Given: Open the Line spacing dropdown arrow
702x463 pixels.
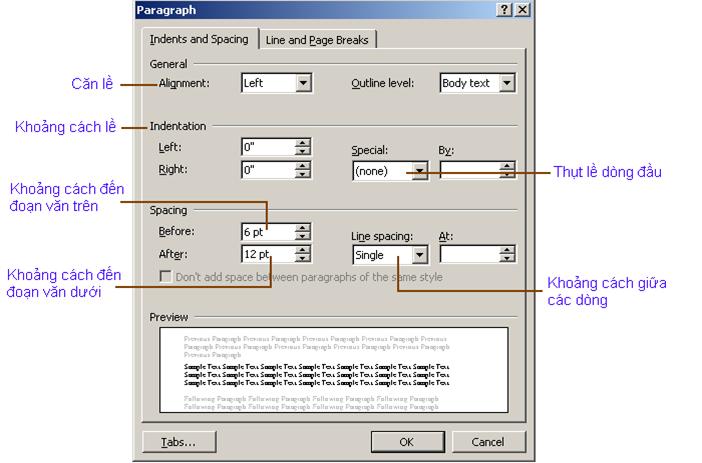Looking at the screenshot, I should [x=419, y=255].
